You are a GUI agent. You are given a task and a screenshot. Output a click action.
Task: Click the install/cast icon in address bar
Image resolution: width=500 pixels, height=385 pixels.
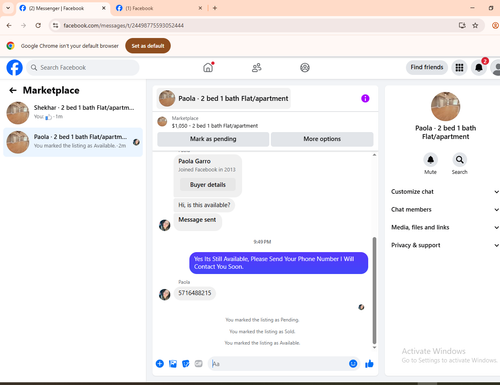coord(462,25)
